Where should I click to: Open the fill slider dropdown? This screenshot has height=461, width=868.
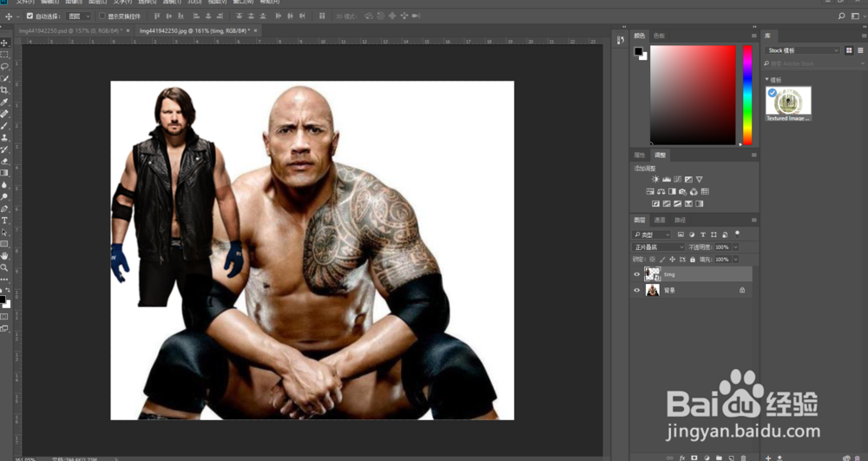736,259
